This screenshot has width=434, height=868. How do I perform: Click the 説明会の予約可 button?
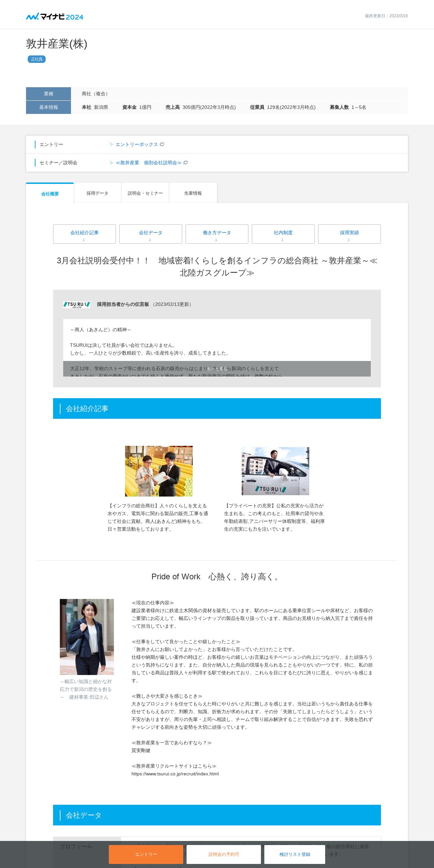224,854
